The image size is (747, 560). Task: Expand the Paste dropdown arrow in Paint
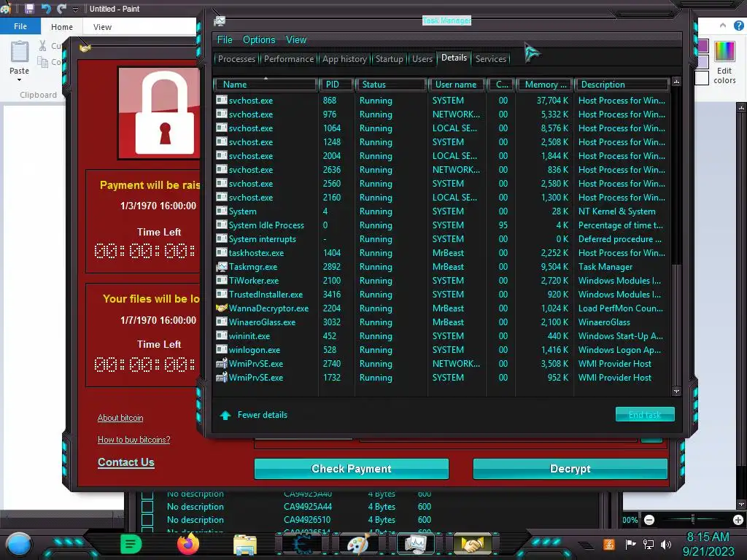tap(20, 79)
